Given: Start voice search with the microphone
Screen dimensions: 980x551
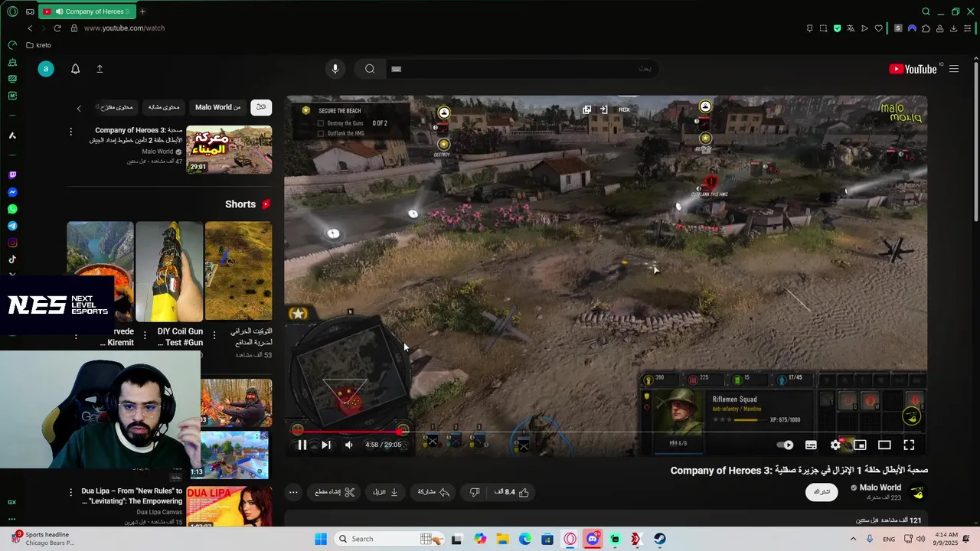Looking at the screenshot, I should click(x=335, y=69).
